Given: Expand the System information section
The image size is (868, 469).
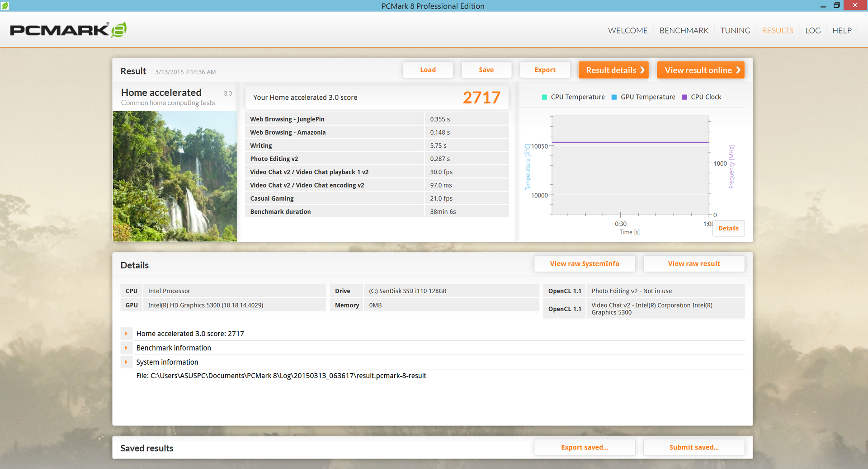Looking at the screenshot, I should coord(126,362).
